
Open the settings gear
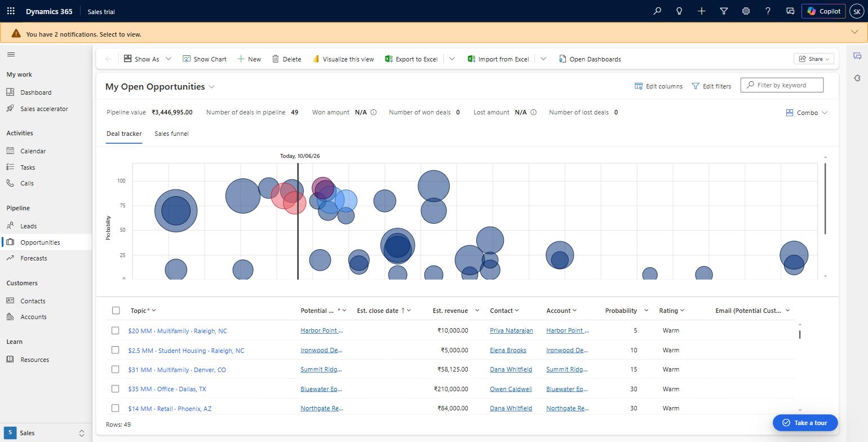(x=746, y=11)
